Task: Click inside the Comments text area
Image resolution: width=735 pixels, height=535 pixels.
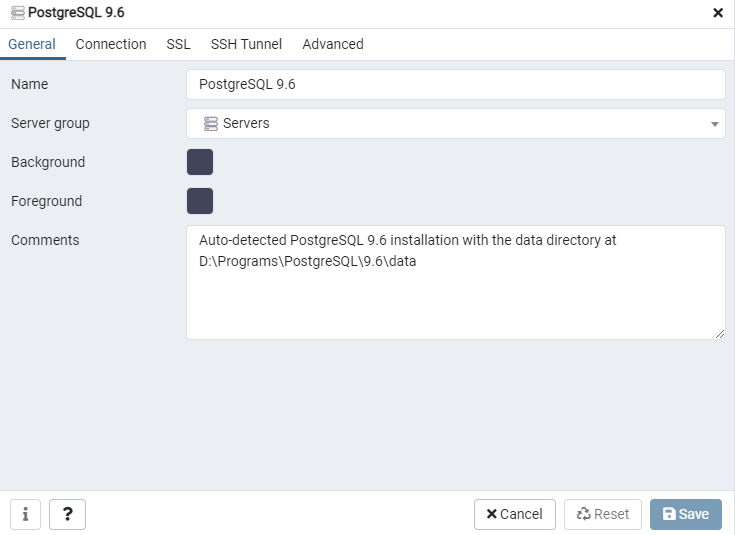Action: pyautogui.click(x=456, y=282)
